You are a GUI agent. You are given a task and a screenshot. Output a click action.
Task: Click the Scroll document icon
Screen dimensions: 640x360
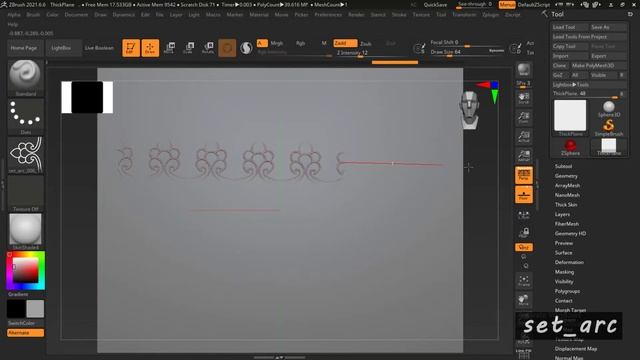[x=524, y=98]
